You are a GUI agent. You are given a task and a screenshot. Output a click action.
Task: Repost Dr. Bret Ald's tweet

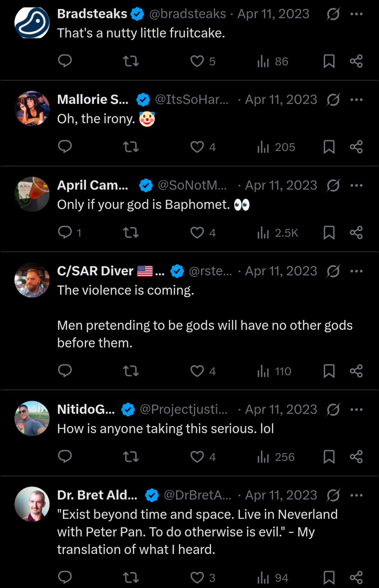pos(131,577)
